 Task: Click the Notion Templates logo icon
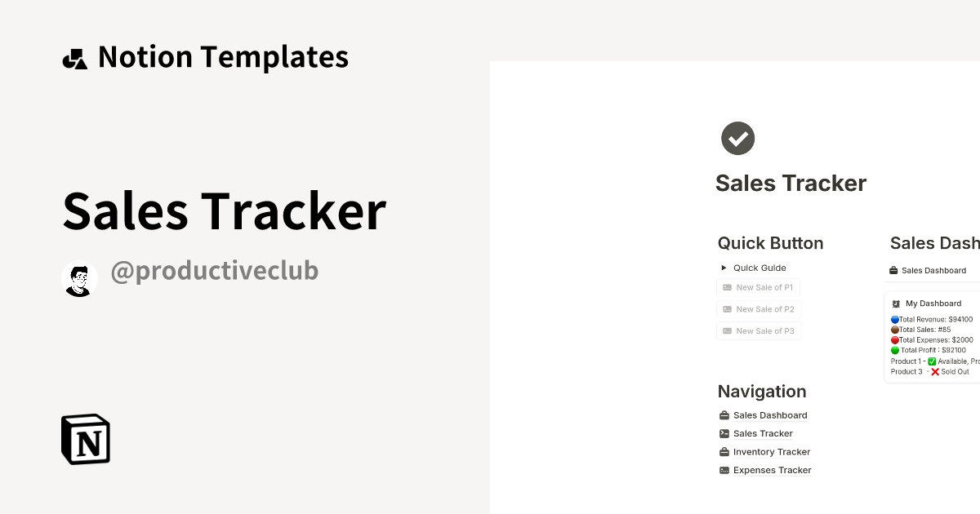[74, 57]
